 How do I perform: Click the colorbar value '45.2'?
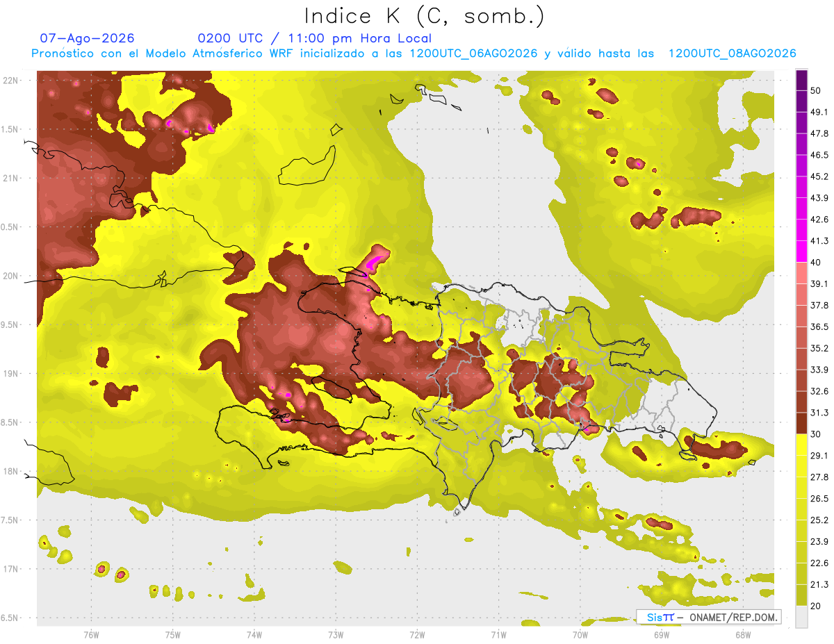click(819, 177)
